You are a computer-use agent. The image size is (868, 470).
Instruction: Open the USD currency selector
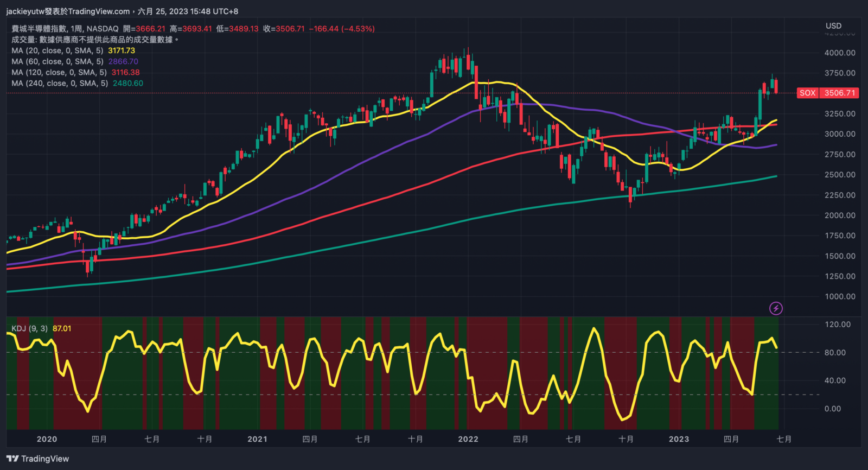[x=833, y=26]
